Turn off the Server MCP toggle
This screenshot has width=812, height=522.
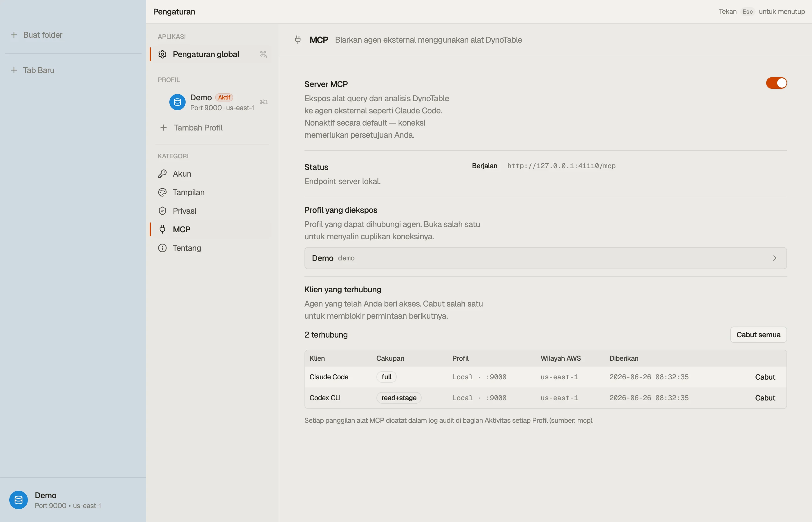tap(776, 83)
